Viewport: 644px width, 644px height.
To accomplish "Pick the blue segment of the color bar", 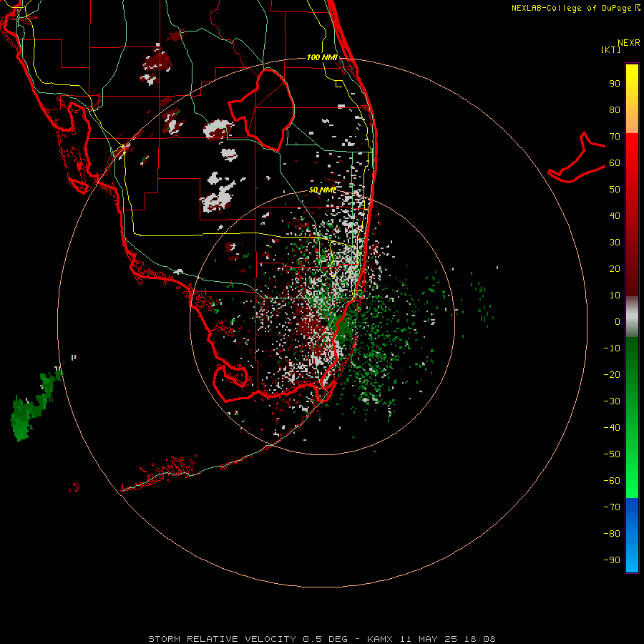I will [x=632, y=535].
